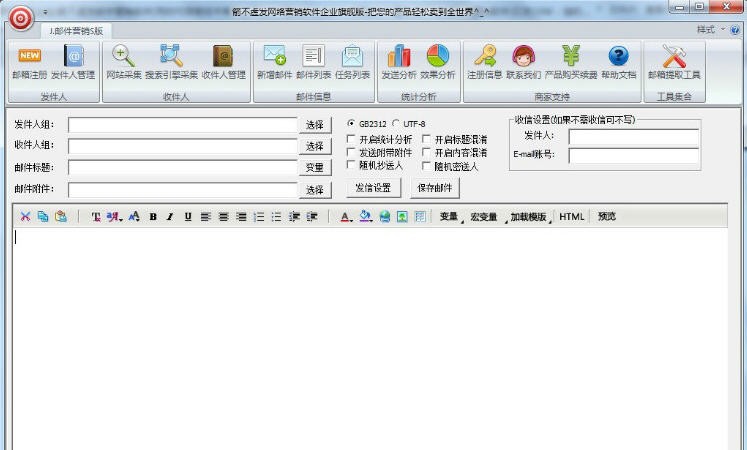Click the red application logo button
The image size is (747, 450).
(x=21, y=18)
